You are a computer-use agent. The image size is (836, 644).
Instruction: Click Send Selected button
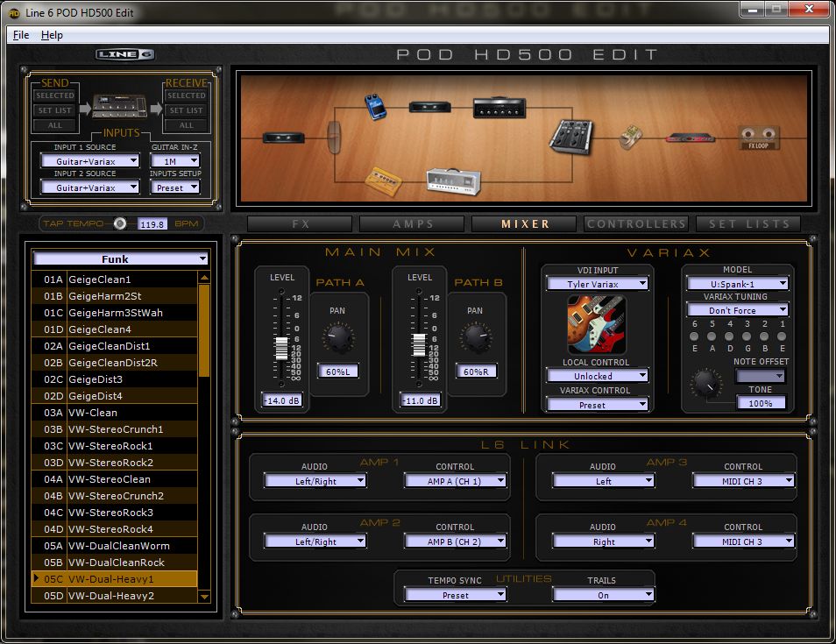coord(55,96)
